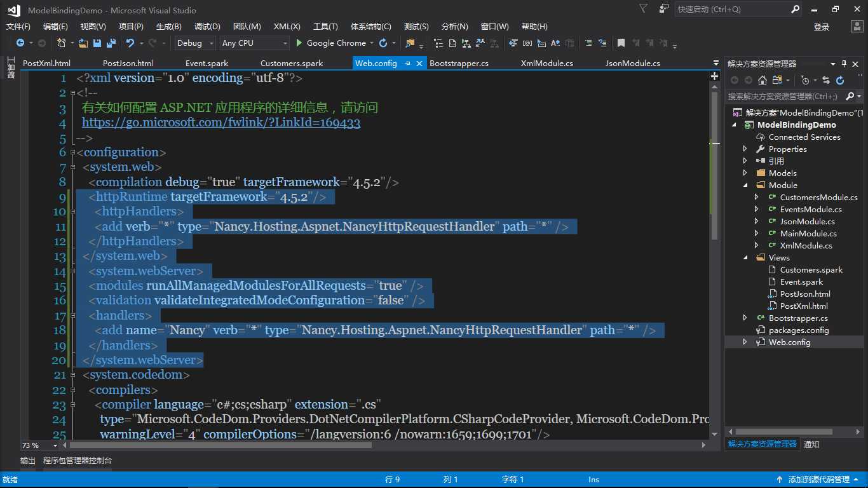This screenshot has height=488, width=868.
Task: Click the Uncomment selected lines icon
Action: click(602, 43)
